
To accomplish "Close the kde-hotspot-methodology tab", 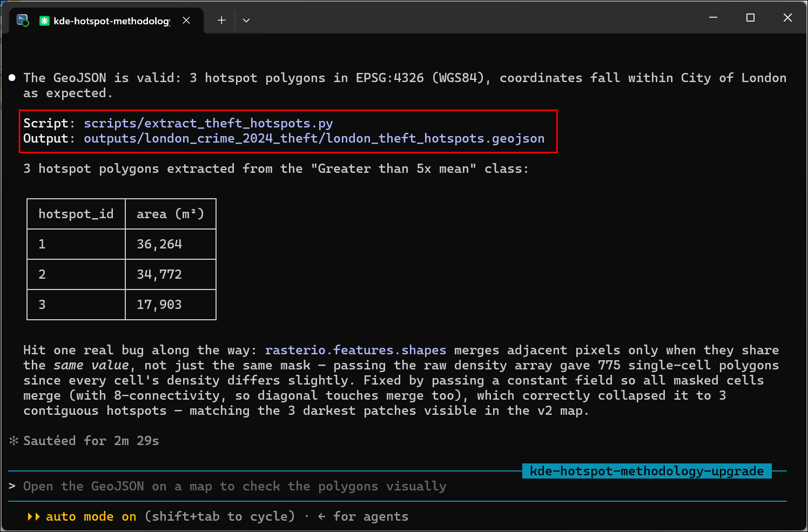I will (x=186, y=21).
